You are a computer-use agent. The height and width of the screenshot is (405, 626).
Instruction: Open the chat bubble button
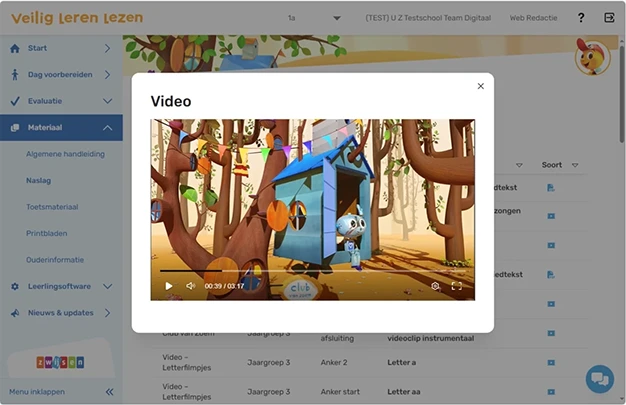coord(600,379)
